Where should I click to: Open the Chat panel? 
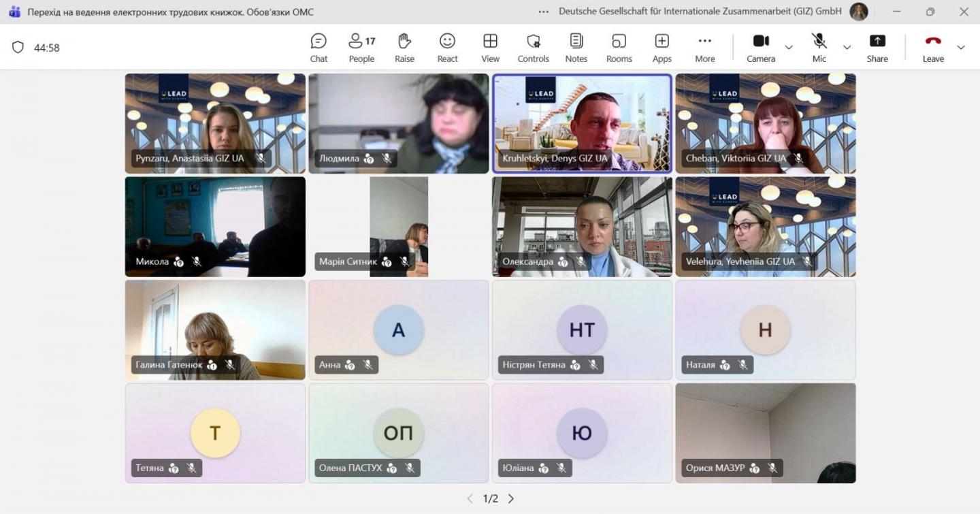click(x=318, y=47)
